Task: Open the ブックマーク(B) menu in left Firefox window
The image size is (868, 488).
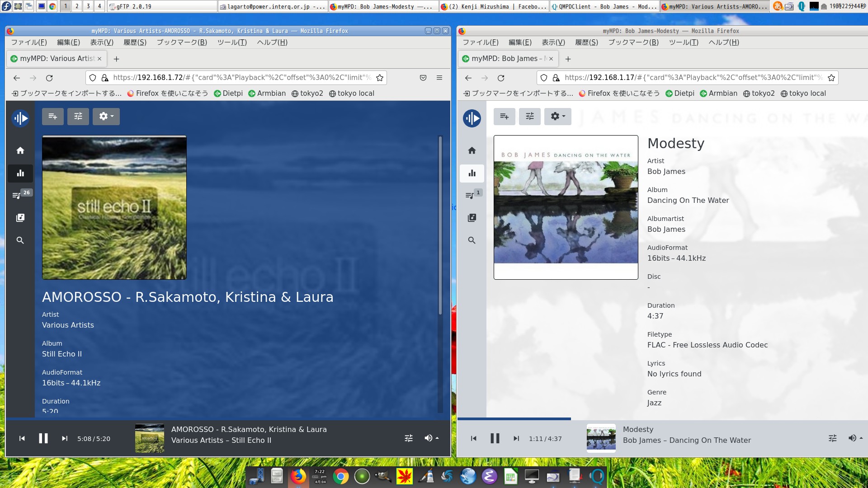Action: coord(182,42)
